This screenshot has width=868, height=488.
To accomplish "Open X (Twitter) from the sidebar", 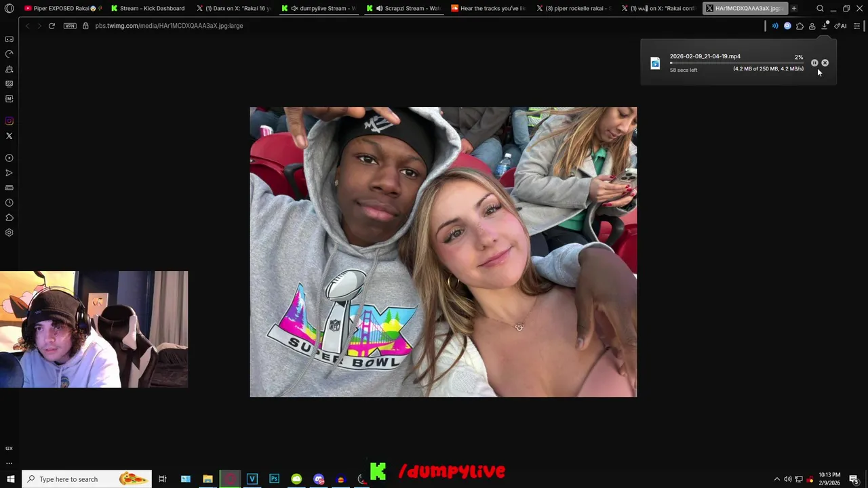I will pos(9,136).
